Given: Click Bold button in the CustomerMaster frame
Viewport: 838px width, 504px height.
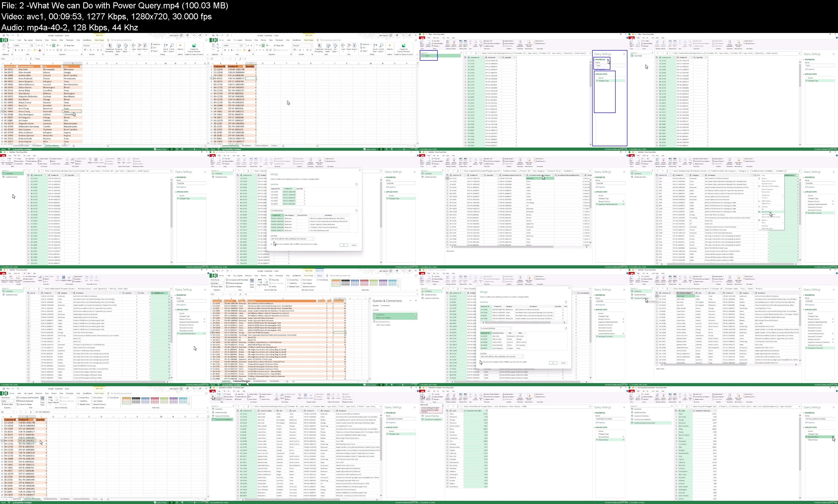Looking at the screenshot, I should click(x=16, y=50).
